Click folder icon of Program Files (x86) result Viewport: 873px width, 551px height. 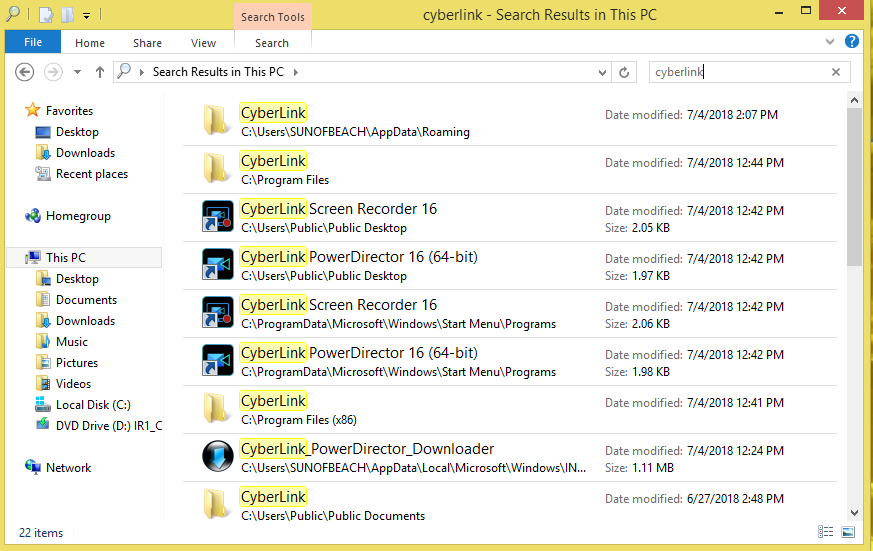[x=216, y=409]
